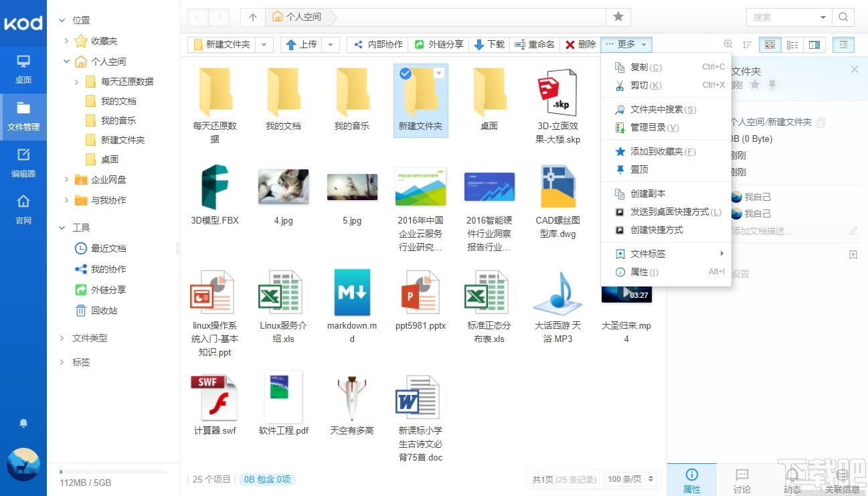Viewport: 868px width, 496px height.
Task: Click the sort order icon
Action: 747,44
